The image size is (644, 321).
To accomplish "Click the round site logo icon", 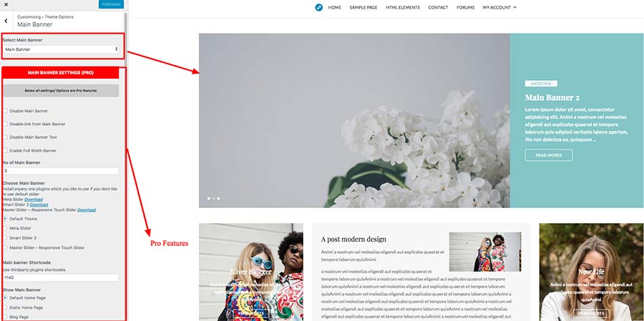I will point(318,7).
